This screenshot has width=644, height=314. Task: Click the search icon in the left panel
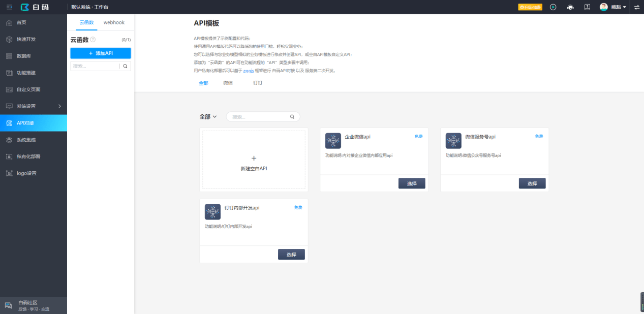[x=126, y=66]
